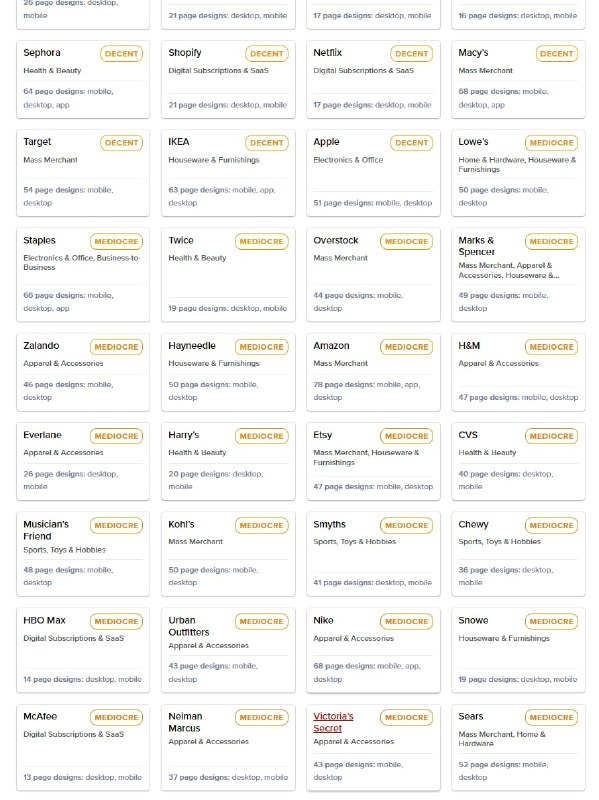Open the Target card
The height and width of the screenshot is (800, 599).
click(x=83, y=173)
